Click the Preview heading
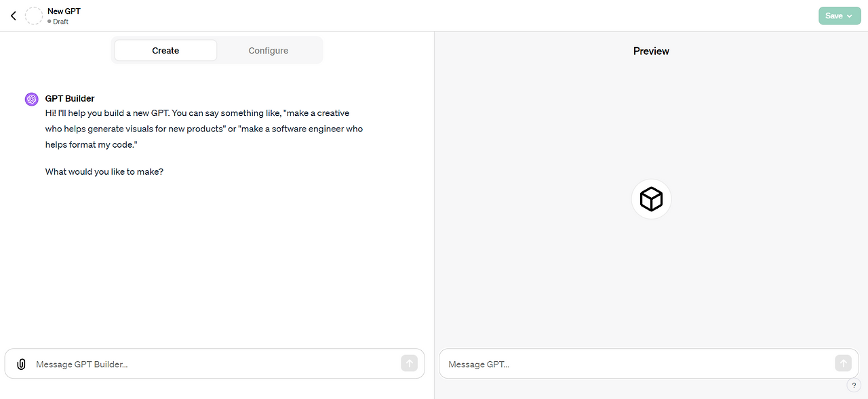The image size is (868, 399). click(650, 51)
